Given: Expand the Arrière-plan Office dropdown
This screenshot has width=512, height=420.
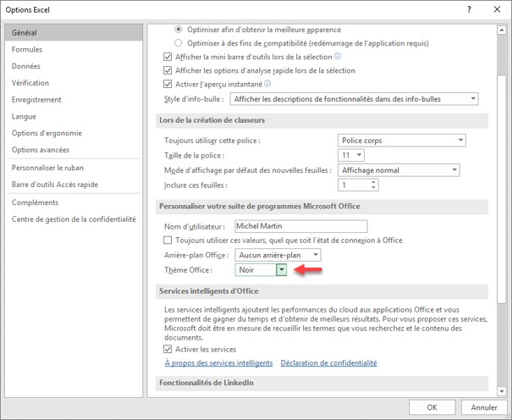Looking at the screenshot, I should point(315,255).
